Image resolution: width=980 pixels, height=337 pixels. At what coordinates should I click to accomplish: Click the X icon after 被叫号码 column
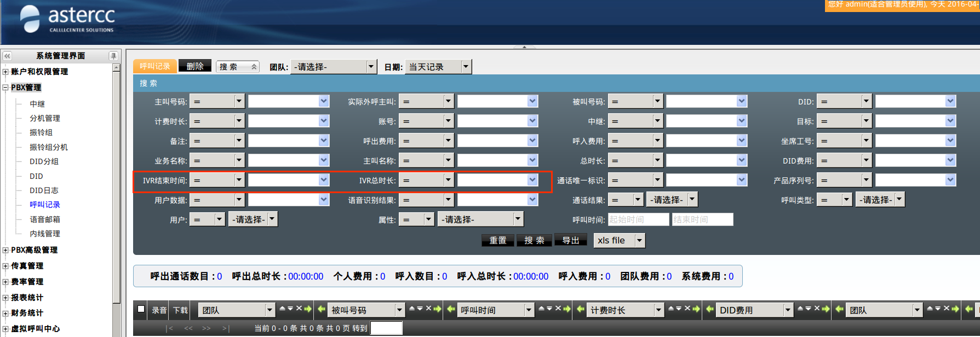[x=428, y=309]
